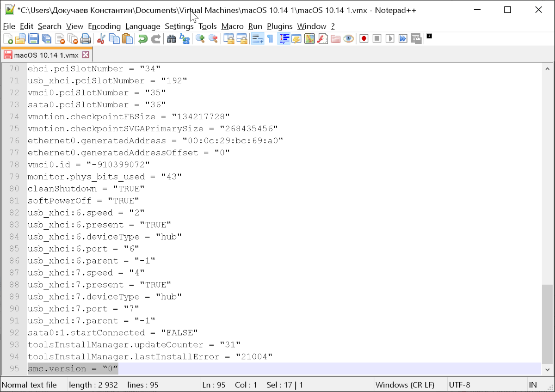Click the vertical scrollbar thumb

coord(547,324)
